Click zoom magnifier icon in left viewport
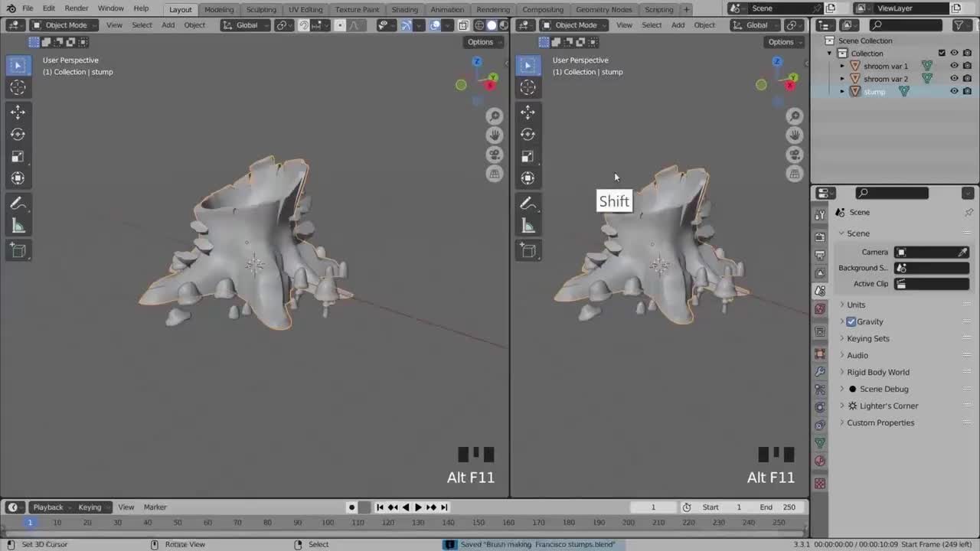Viewport: 980px width, 551px height. [495, 116]
